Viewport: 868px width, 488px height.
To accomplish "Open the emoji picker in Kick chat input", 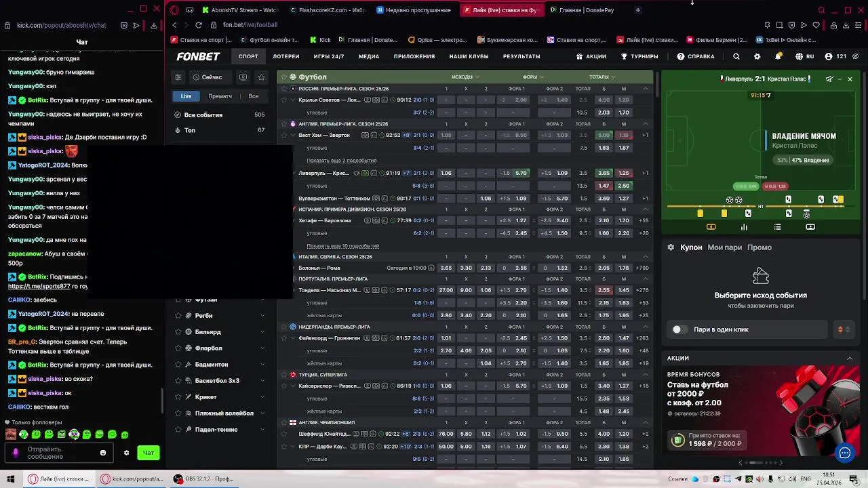I will (103, 453).
